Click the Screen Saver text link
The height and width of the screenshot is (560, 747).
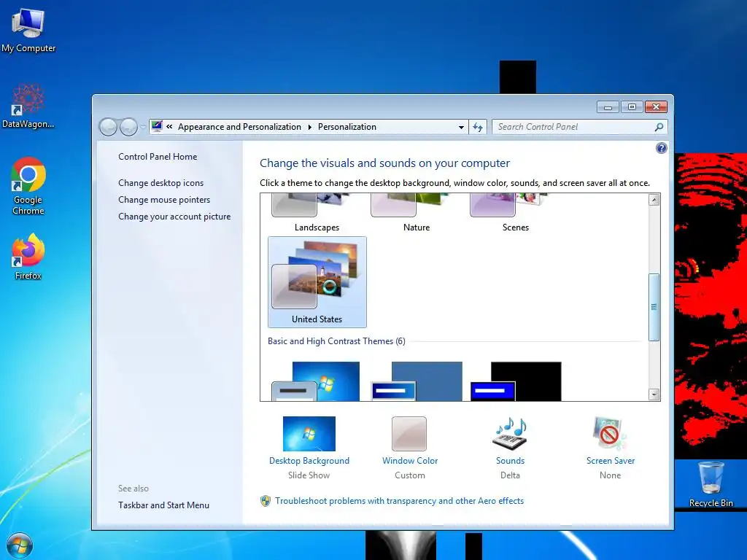point(611,461)
